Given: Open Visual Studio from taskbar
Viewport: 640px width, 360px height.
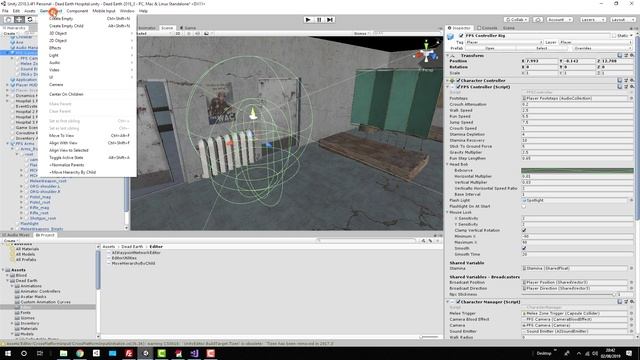Looking at the screenshot, I should [x=194, y=353].
